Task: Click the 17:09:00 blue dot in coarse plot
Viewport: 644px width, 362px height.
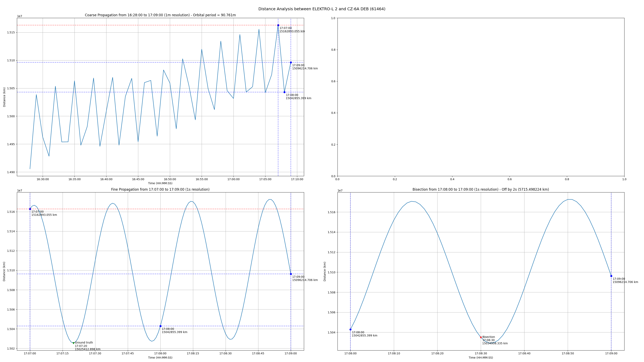Action: coord(291,63)
